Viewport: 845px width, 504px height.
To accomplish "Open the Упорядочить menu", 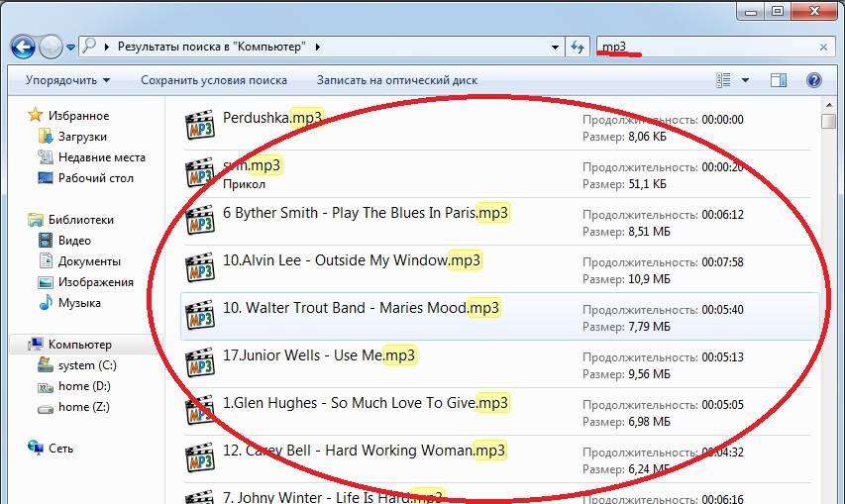I will 68,80.
